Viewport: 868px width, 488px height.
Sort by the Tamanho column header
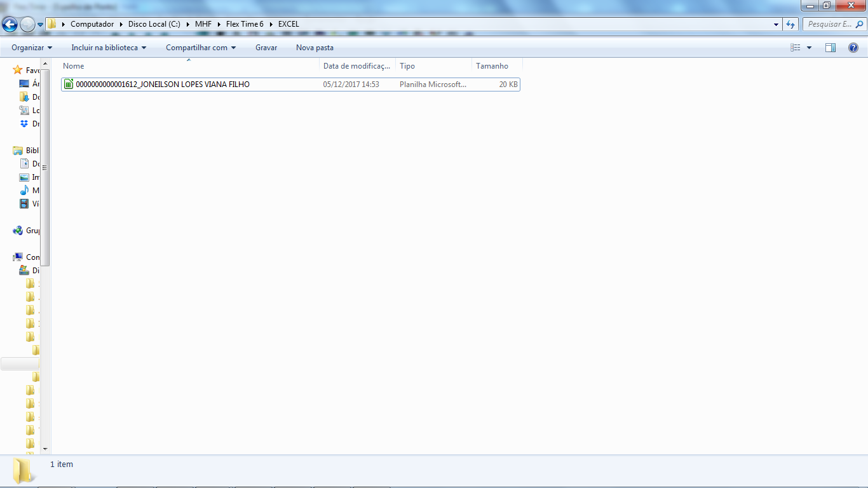(497, 66)
